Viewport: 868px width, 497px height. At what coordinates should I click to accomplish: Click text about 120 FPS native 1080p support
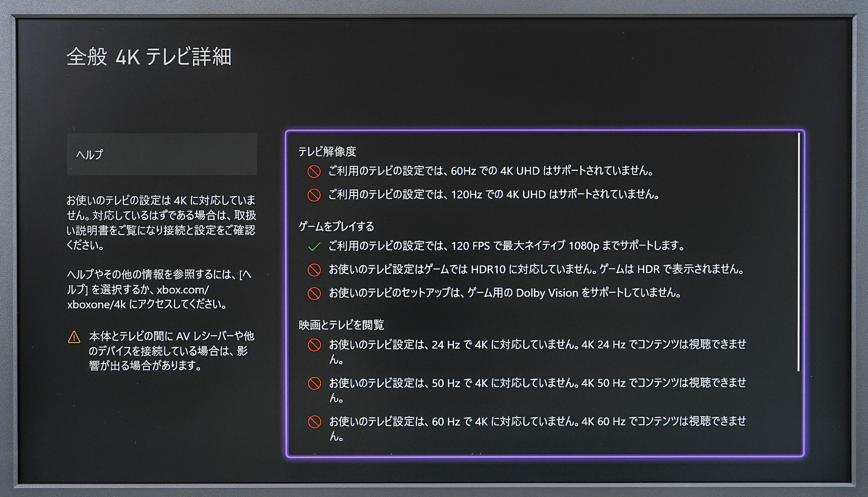[505, 246]
